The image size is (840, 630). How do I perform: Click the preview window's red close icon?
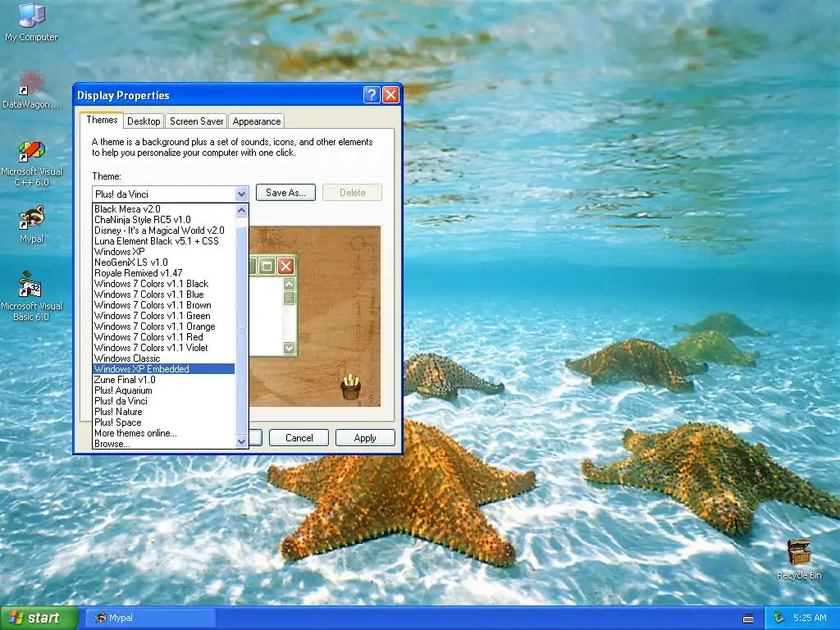[x=286, y=266]
